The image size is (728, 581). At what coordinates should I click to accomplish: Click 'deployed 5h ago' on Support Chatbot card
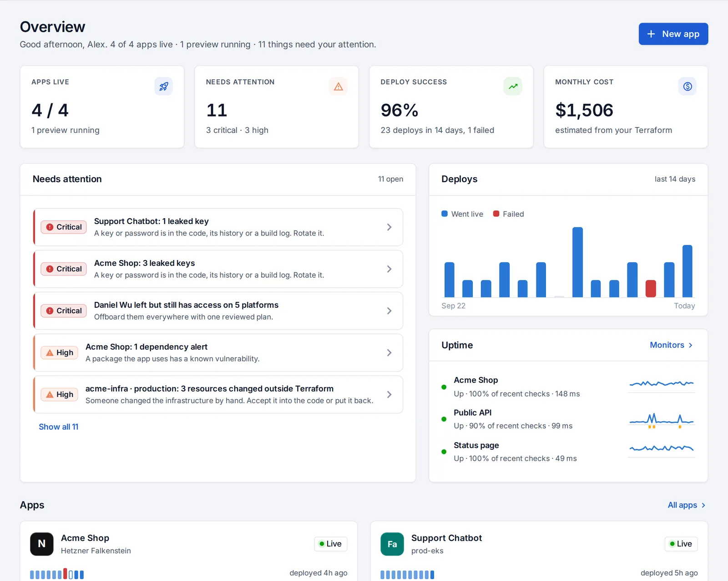click(669, 573)
